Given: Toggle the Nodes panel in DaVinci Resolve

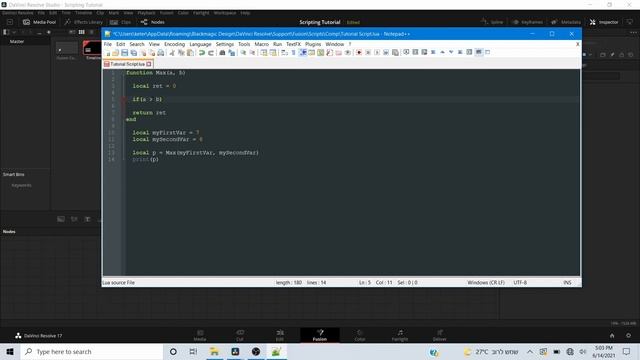Looking at the screenshot, I should (153, 22).
